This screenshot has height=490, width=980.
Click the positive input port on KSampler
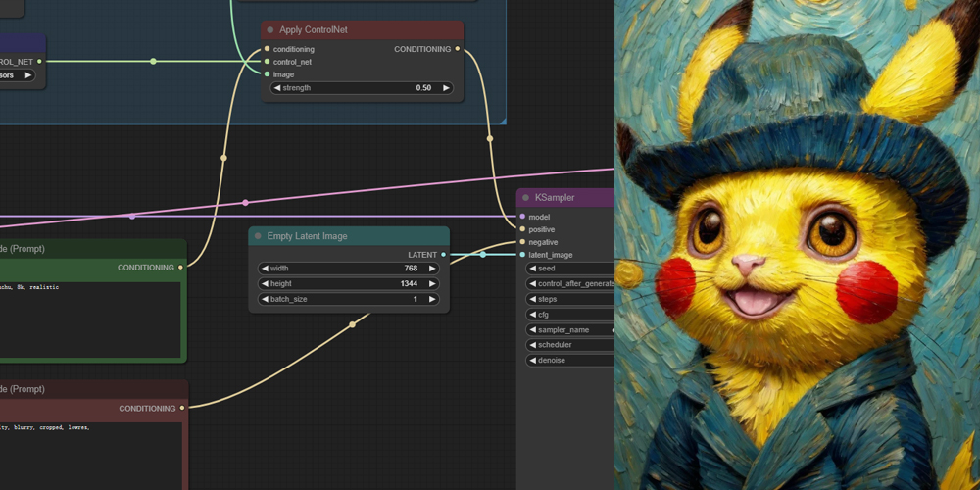click(x=522, y=229)
